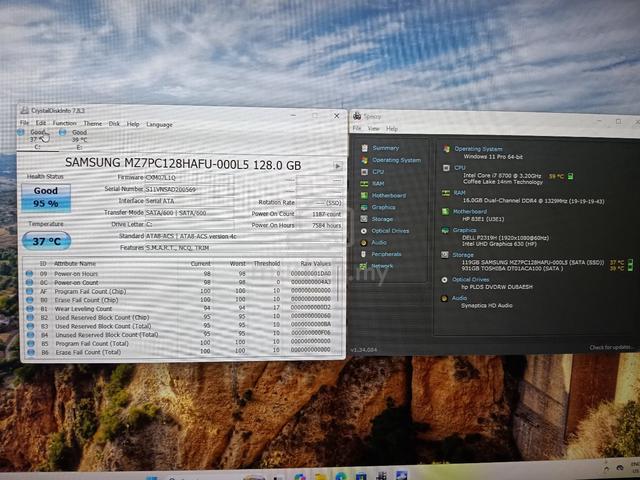Click the Speccy title bar icon
The height and width of the screenshot is (480, 640).
point(357,116)
